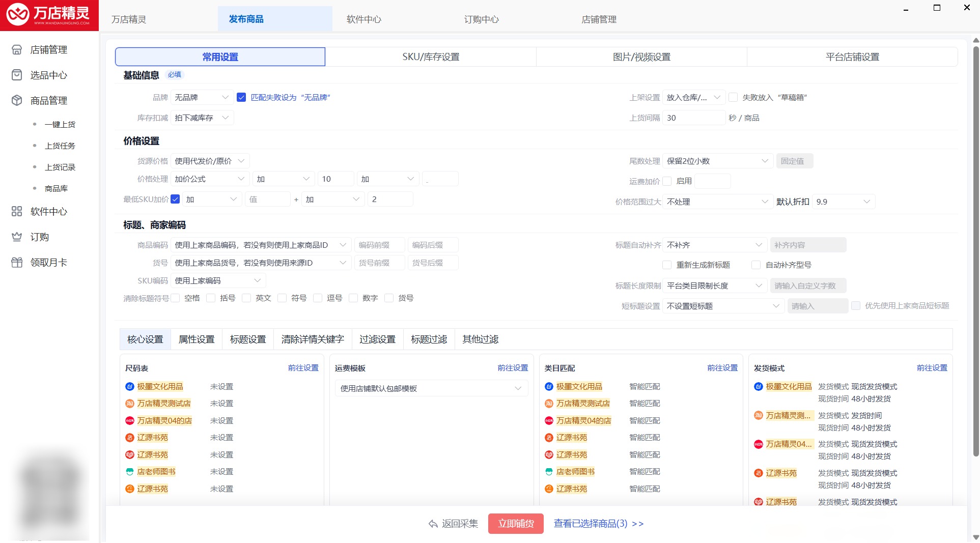The width and height of the screenshot is (980, 543).
Task: Click the 店铺管理 sidebar store icon
Action: (17, 49)
